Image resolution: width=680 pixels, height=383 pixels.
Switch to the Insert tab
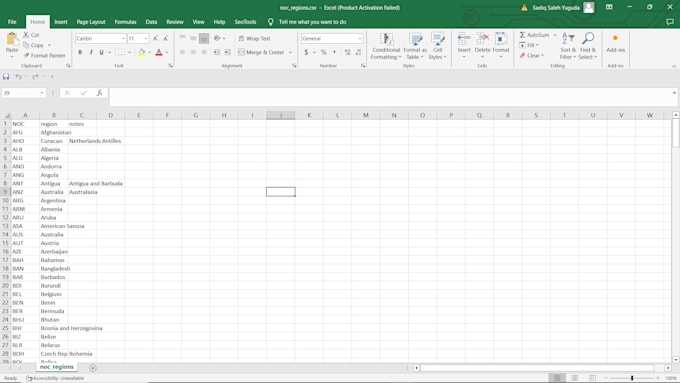click(61, 22)
